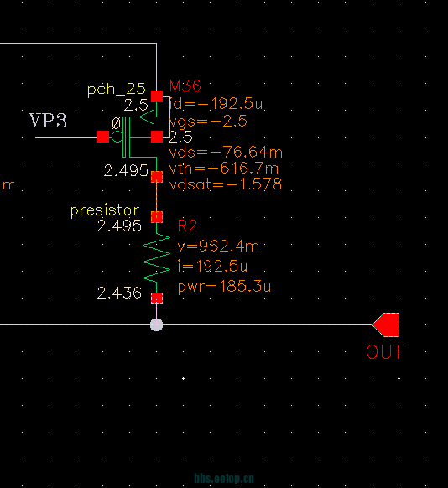Viewport: 448px width, 488px height.
Task: Click the wire junction dot above OUT net
Action: [x=156, y=325]
